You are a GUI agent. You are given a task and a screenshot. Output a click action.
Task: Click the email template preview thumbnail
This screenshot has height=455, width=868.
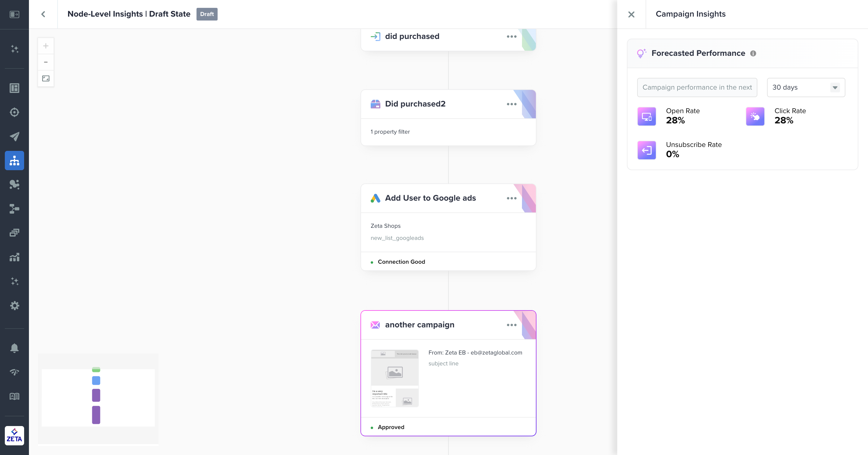395,378
